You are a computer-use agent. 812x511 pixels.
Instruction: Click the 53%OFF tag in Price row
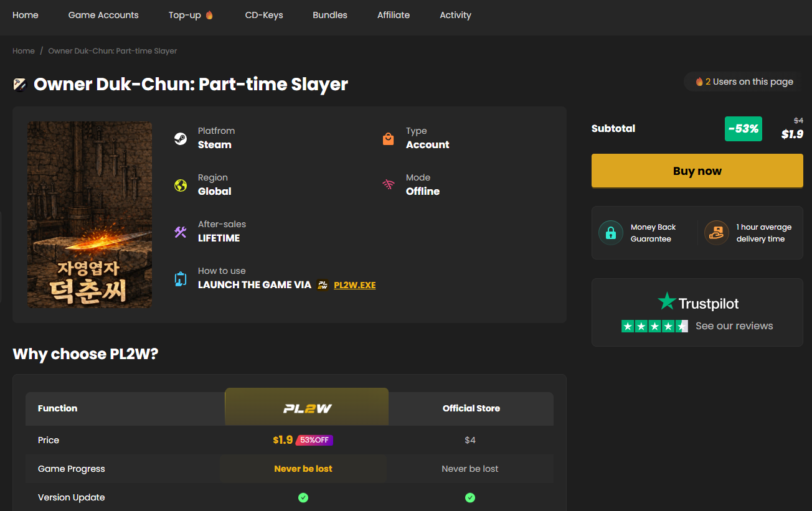tap(314, 440)
